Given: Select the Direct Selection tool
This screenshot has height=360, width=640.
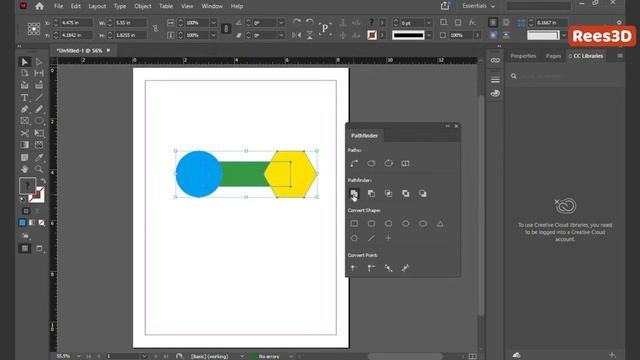Looking at the screenshot, I should (x=39, y=62).
